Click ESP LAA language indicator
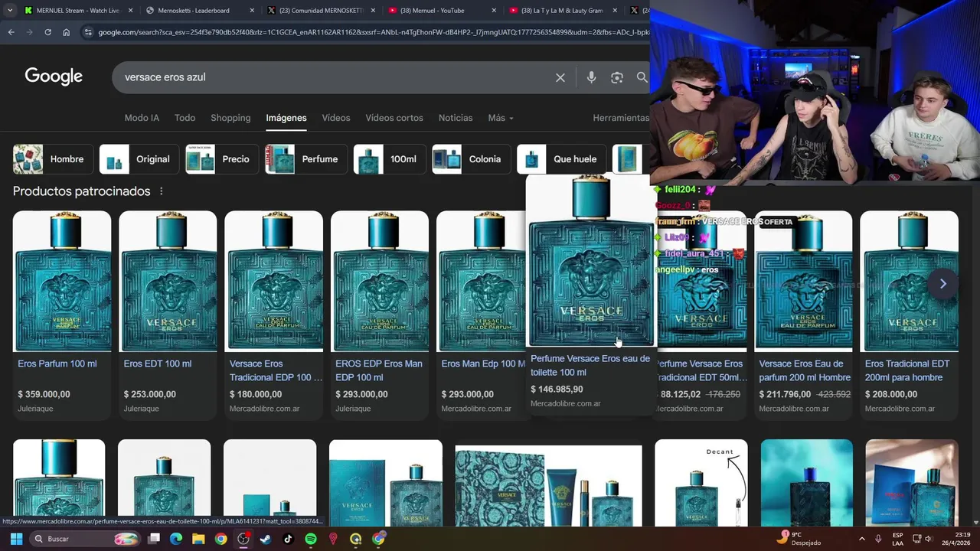 pos(897,539)
